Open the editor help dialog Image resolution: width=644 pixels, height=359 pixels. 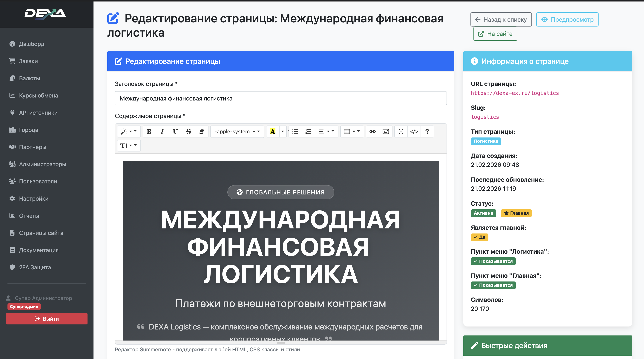(x=427, y=131)
